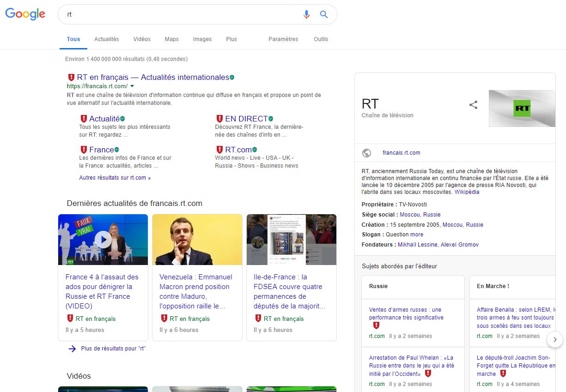Click the Macron photo thumbnail

[197, 239]
